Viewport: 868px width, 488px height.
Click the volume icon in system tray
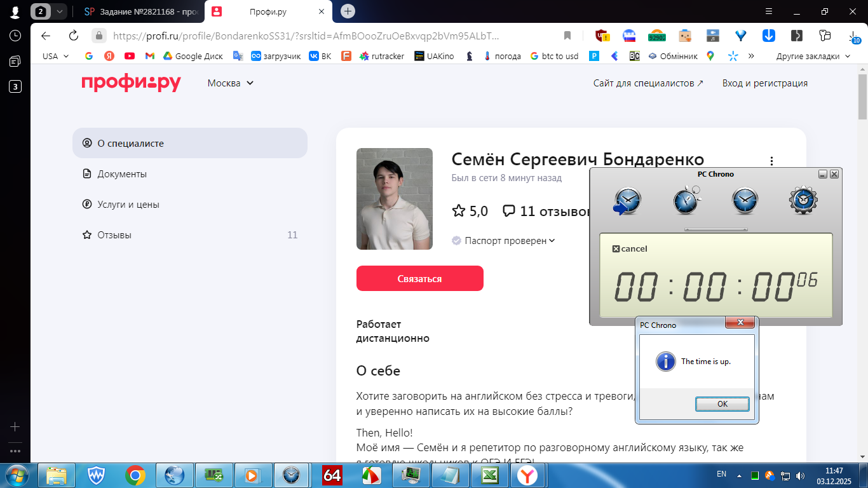801,475
